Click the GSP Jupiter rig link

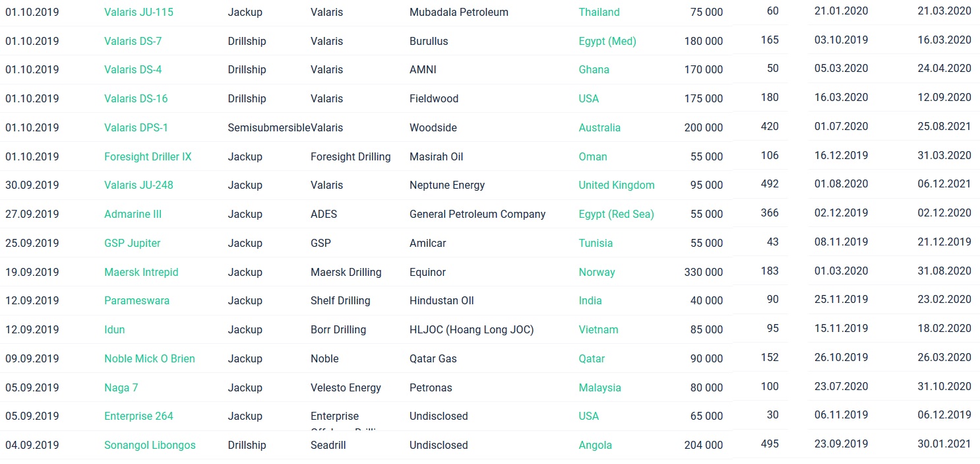pos(132,243)
